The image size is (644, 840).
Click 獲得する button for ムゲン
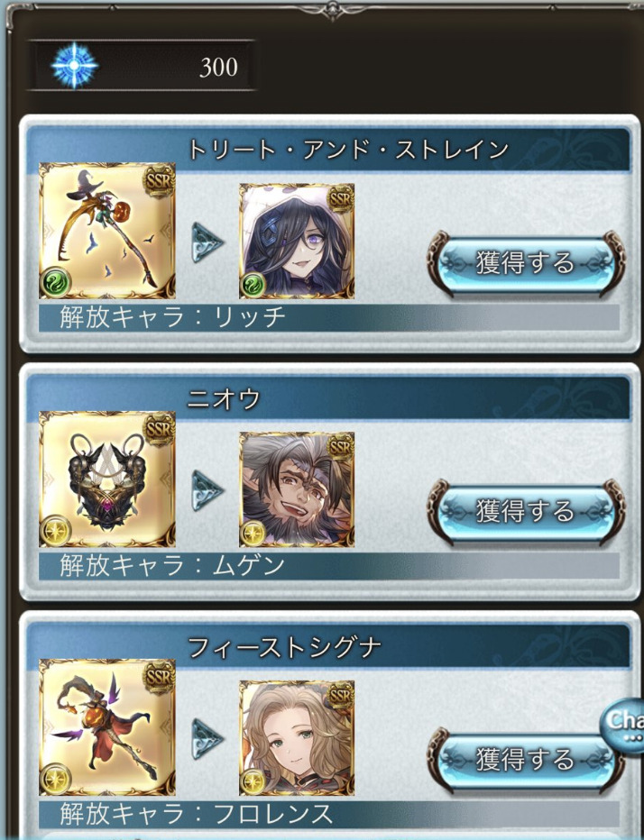click(x=526, y=511)
